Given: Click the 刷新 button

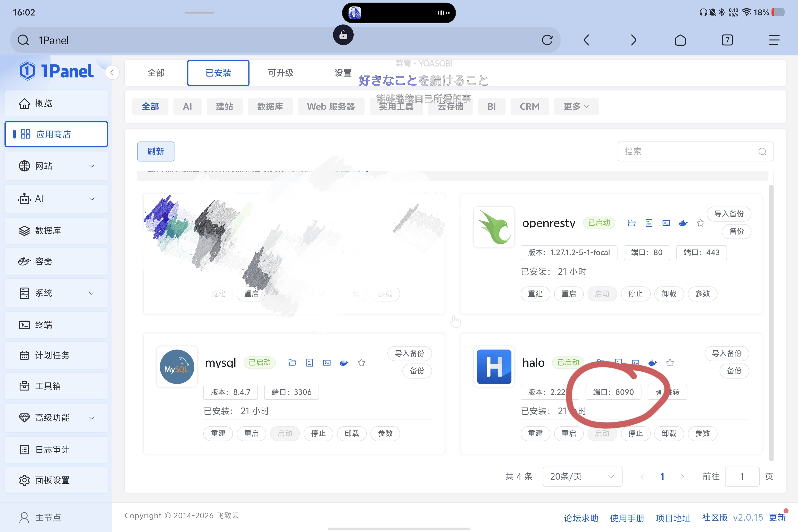Looking at the screenshot, I should tap(156, 151).
